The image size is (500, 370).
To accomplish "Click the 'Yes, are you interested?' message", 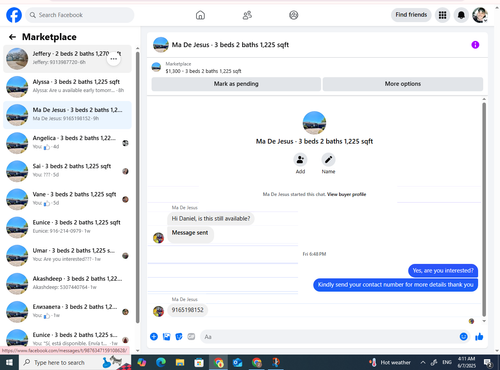I will tap(443, 271).
